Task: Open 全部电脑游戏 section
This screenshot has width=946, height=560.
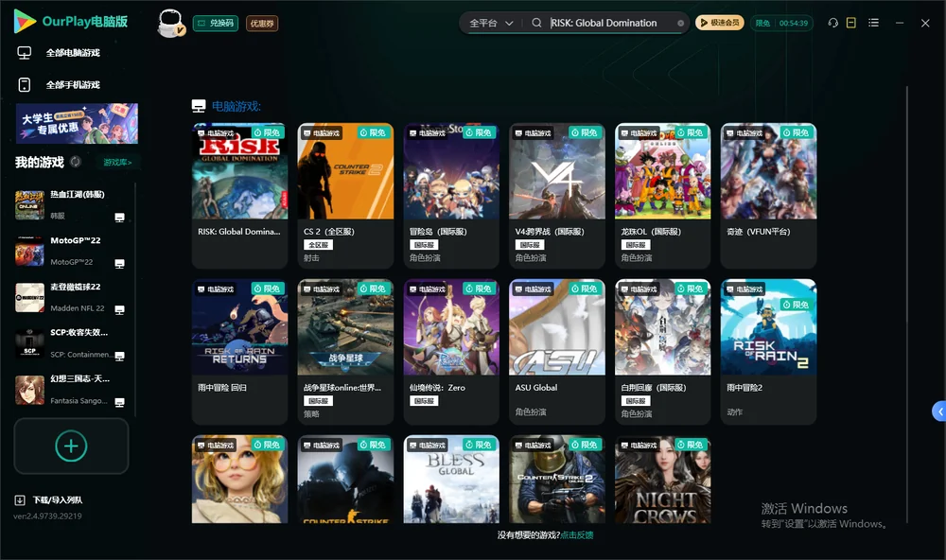Action: 59,53
